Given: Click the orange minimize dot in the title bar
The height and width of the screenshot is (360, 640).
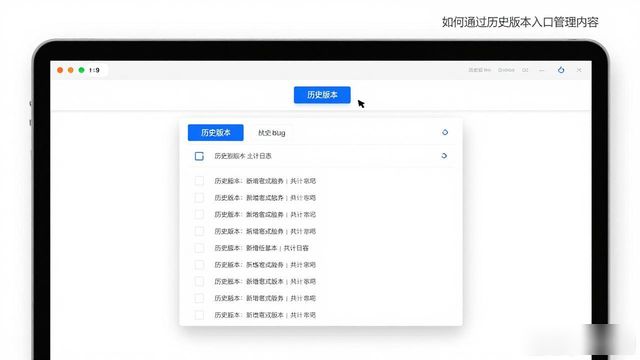Looking at the screenshot, I should click(x=71, y=70).
